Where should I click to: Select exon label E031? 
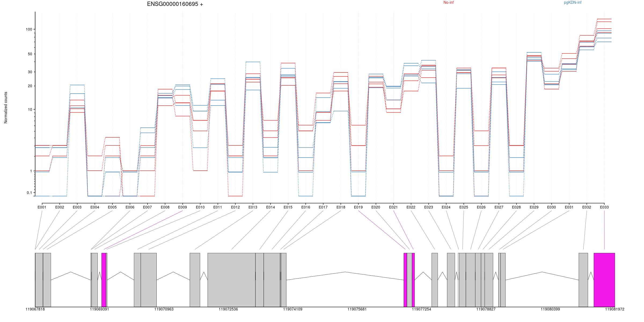click(x=569, y=207)
